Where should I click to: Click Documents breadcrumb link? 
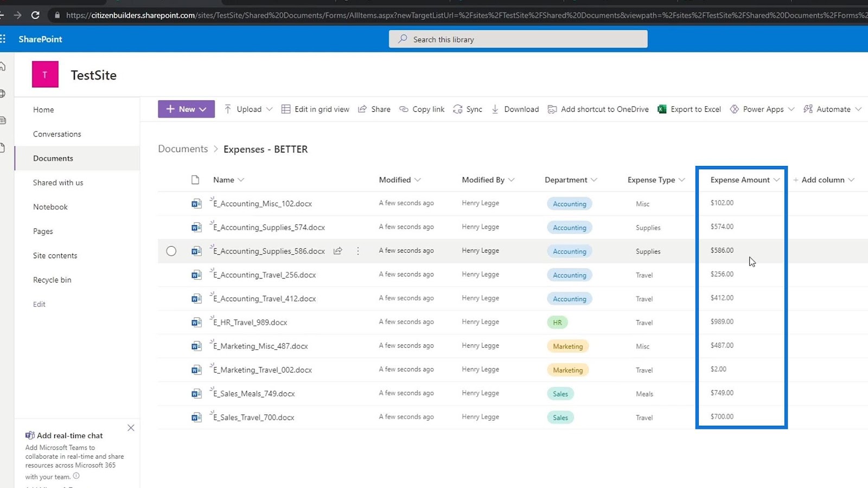183,149
